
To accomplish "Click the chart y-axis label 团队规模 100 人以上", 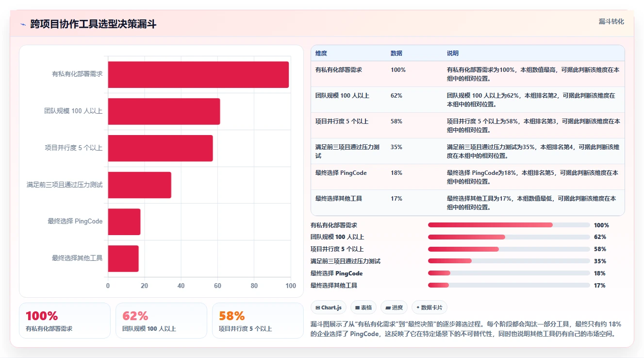I will tap(73, 111).
